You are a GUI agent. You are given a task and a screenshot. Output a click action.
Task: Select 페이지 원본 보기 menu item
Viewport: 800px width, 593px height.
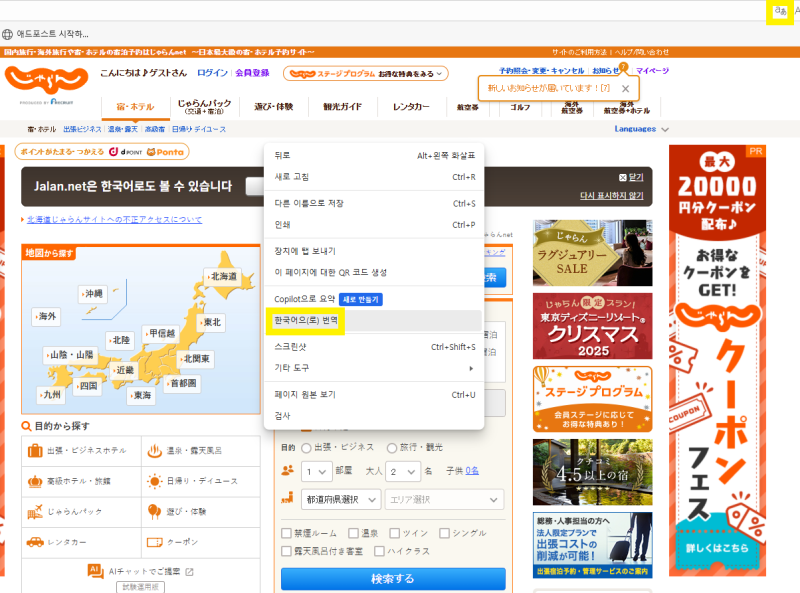click(374, 395)
